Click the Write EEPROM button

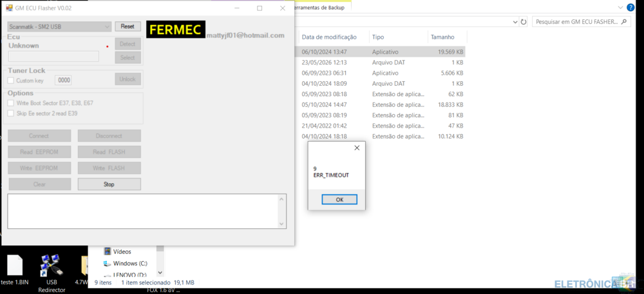(x=39, y=168)
